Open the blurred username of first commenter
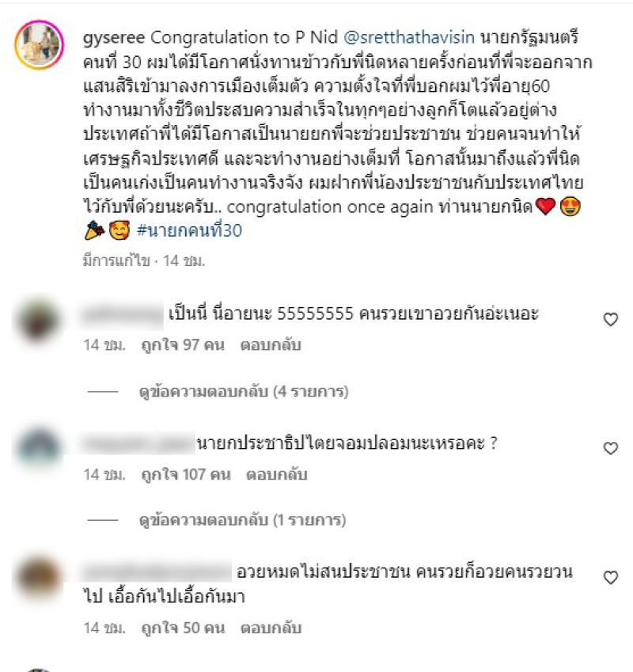The height and width of the screenshot is (672, 633). 123,314
